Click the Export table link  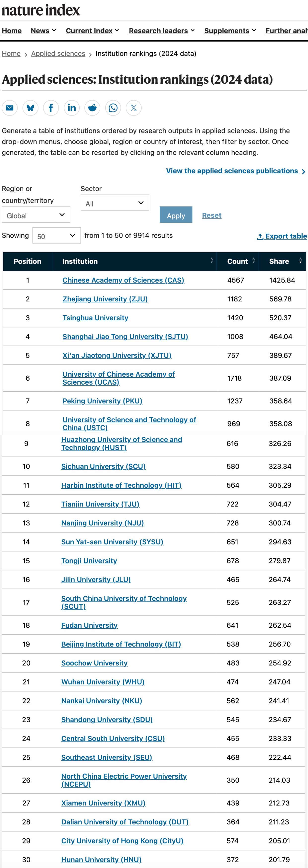282,236
